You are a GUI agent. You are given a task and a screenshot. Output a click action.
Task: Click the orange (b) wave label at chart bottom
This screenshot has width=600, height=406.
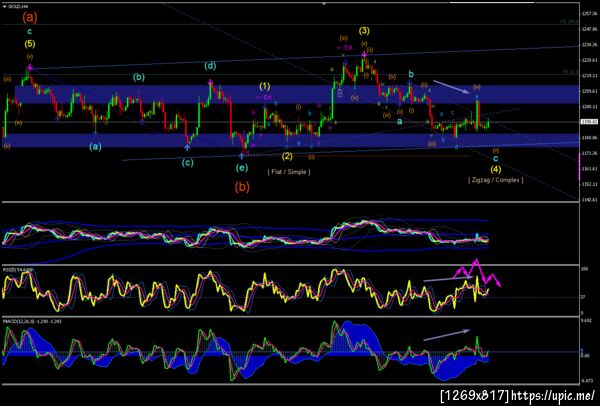click(x=242, y=187)
